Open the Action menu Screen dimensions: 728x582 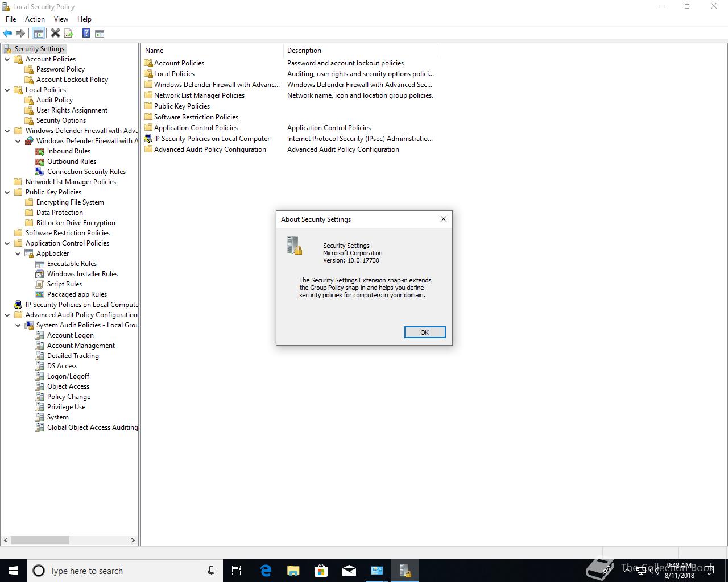tap(35, 19)
